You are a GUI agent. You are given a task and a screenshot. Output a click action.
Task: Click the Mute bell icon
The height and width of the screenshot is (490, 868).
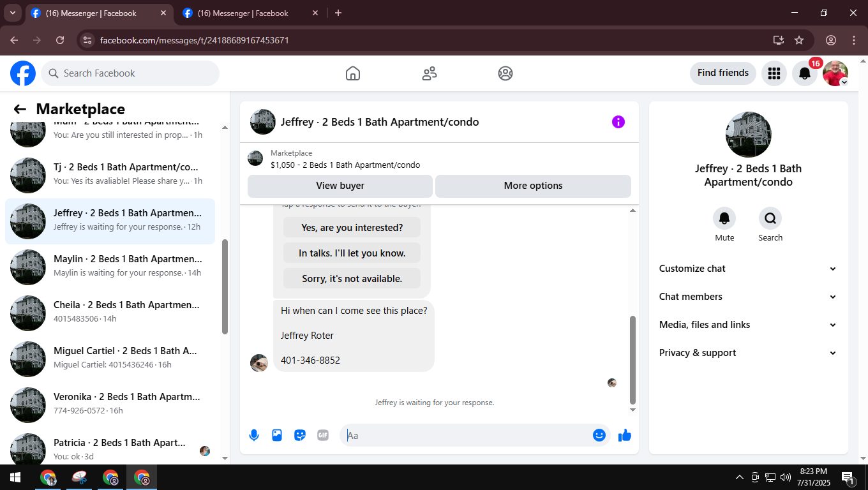(724, 218)
